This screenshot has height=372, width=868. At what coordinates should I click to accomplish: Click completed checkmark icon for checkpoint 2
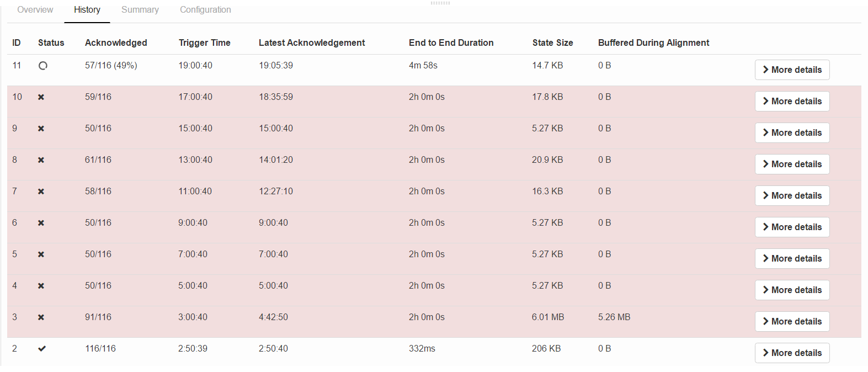42,349
